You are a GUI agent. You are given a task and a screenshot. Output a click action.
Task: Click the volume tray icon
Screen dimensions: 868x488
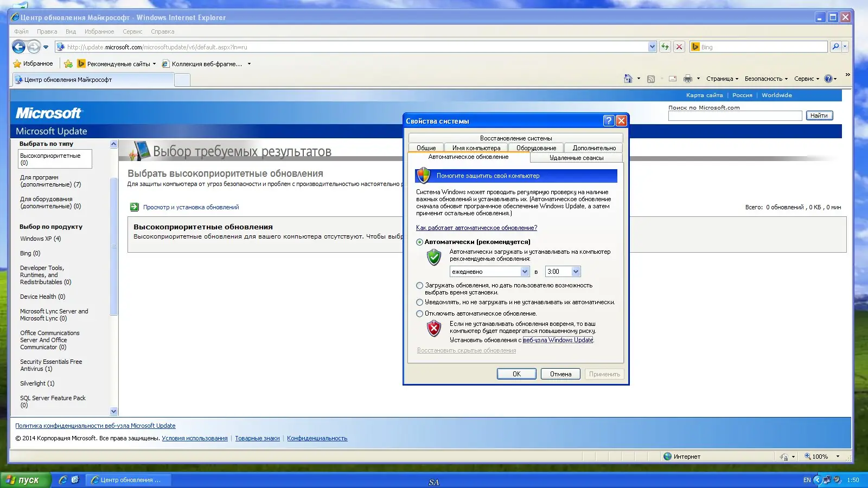(x=837, y=480)
